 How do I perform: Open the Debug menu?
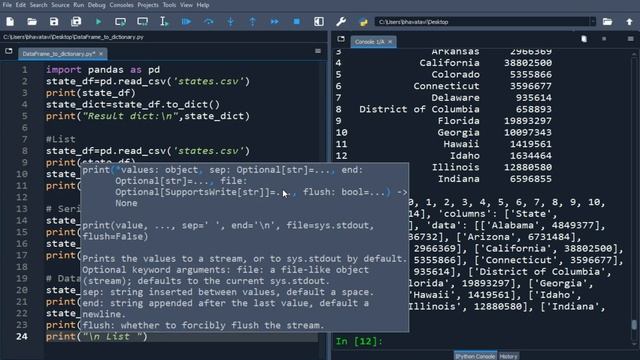(x=96, y=5)
